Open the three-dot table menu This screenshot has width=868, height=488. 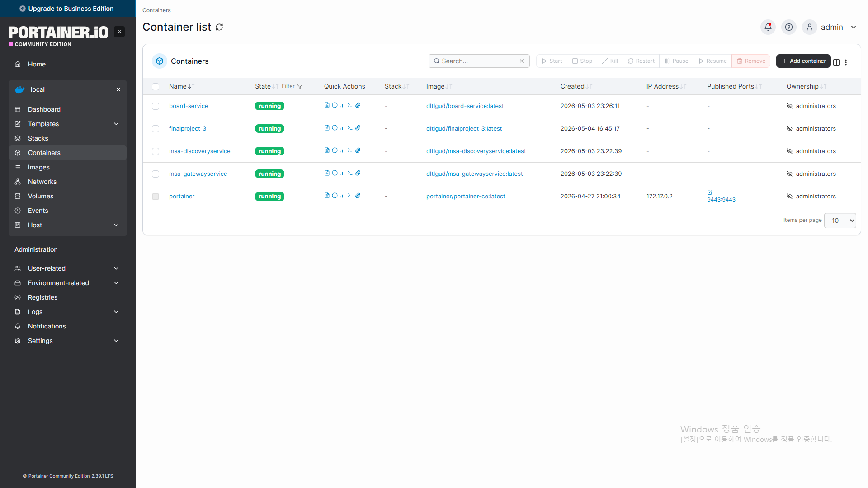coord(846,62)
